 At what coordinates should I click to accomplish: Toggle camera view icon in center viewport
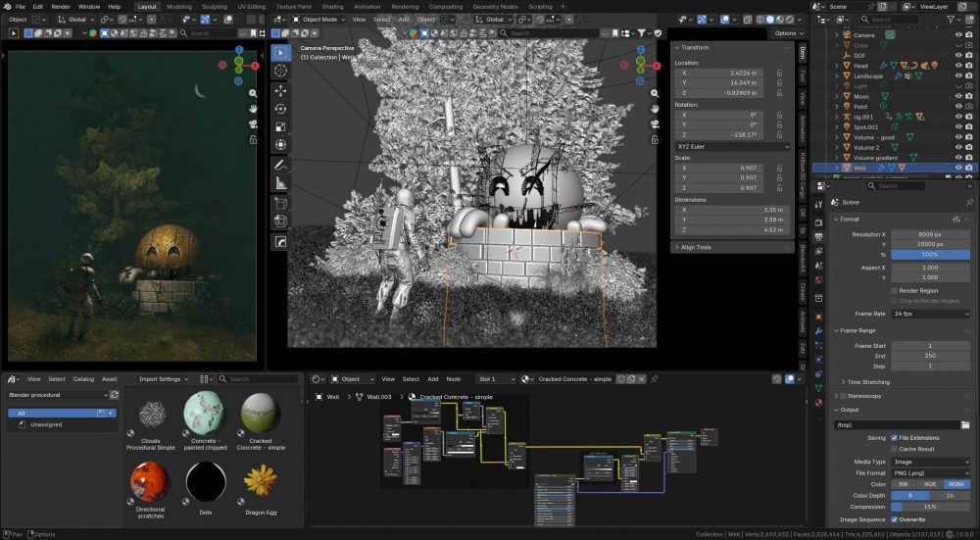[x=655, y=123]
